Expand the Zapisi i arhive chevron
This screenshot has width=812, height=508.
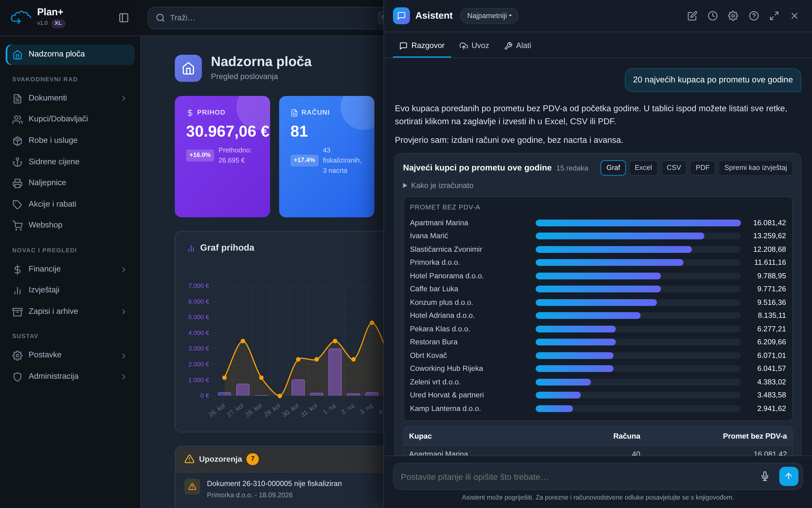(x=123, y=312)
